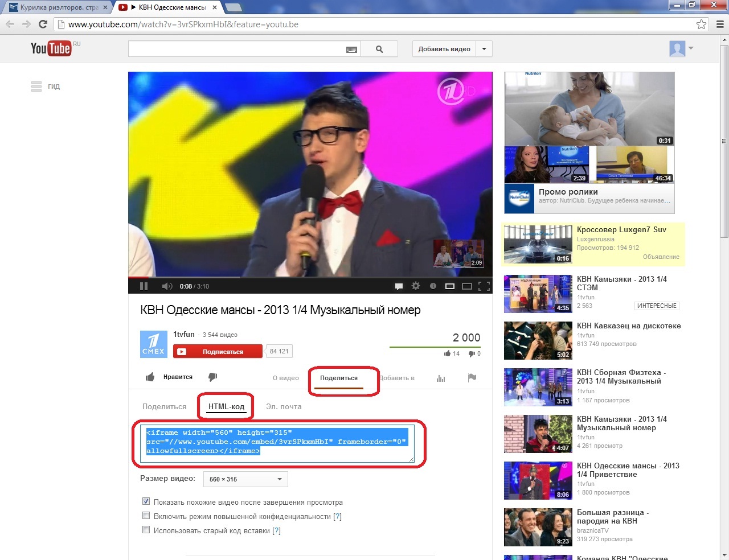Open the Добавить в tab

click(x=397, y=378)
